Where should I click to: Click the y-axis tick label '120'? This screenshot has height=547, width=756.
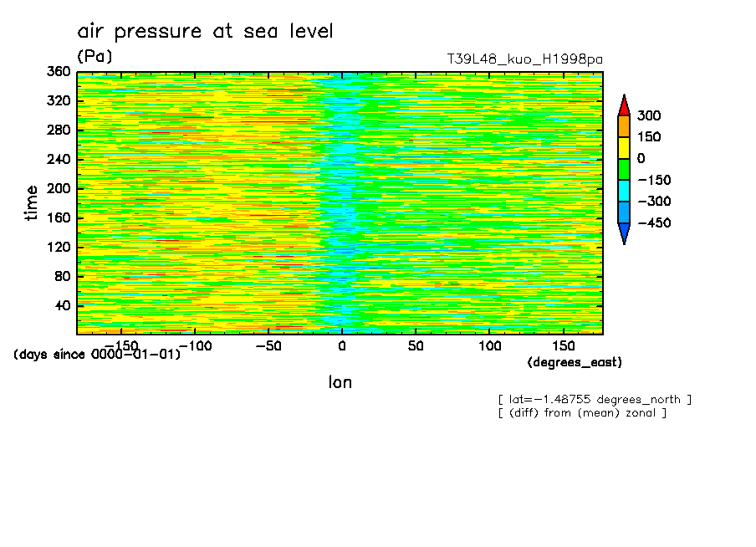coord(59,248)
